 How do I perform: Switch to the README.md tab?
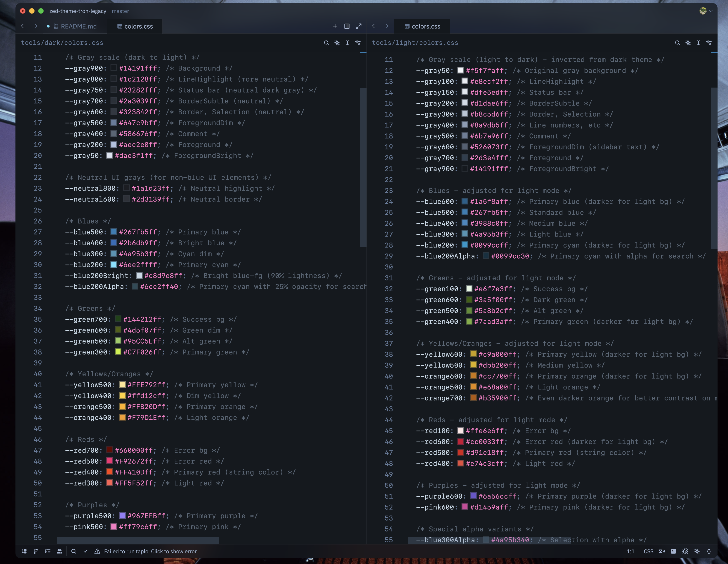click(75, 26)
